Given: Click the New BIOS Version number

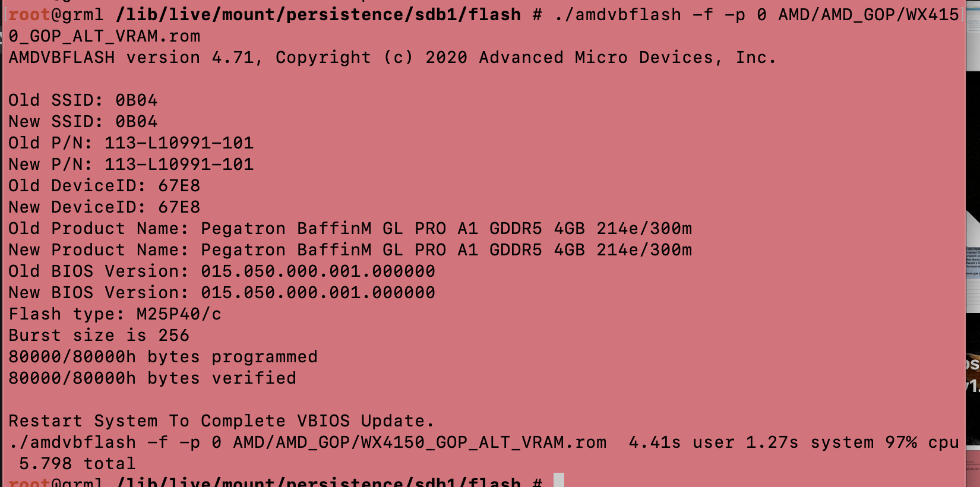Looking at the screenshot, I should pyautogui.click(x=318, y=293).
